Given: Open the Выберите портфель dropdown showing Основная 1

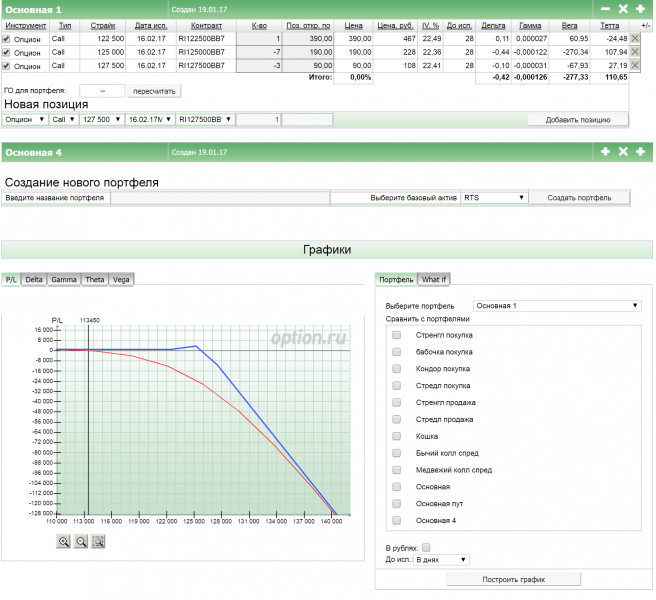Looking at the screenshot, I should [557, 305].
